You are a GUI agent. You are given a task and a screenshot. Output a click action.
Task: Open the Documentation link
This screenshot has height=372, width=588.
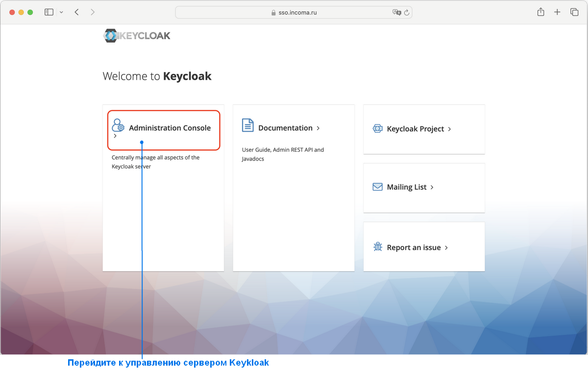(285, 128)
